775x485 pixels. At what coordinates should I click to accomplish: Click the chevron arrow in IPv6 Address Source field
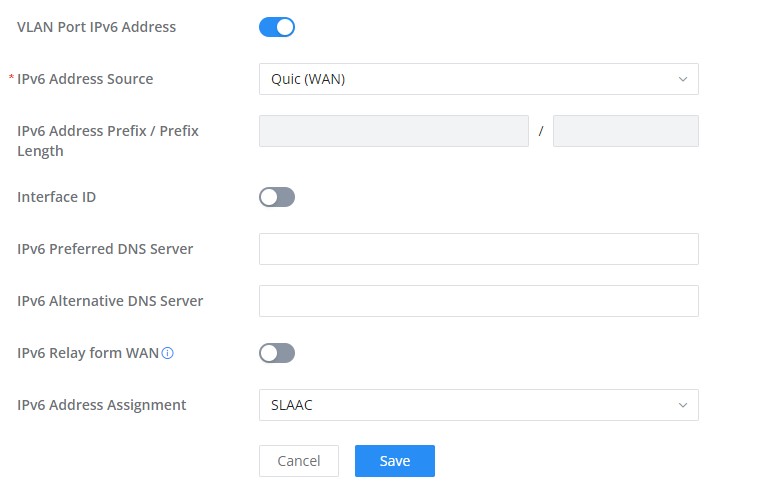tap(683, 79)
